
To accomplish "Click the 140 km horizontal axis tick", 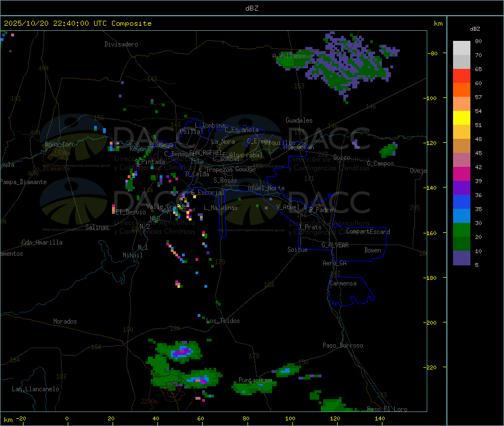I will [380, 418].
